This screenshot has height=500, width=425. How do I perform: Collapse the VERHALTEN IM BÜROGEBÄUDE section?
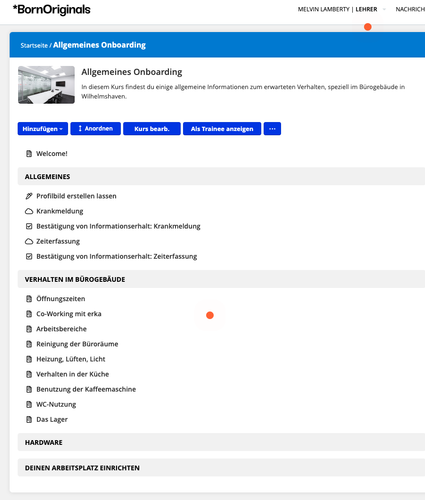(x=221, y=279)
